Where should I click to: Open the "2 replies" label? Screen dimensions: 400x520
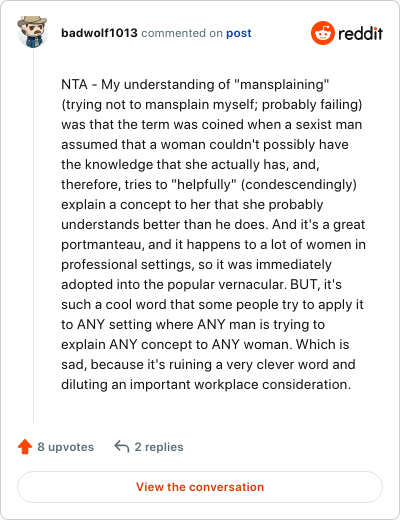point(159,447)
